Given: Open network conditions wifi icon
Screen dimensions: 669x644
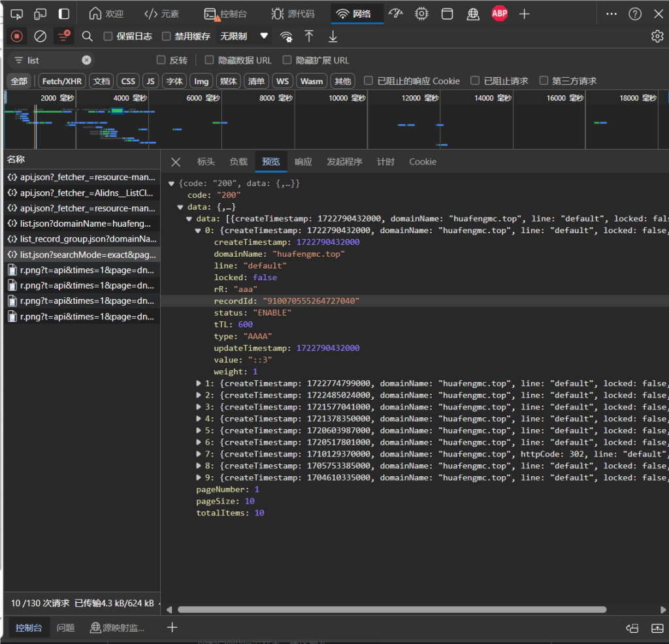Looking at the screenshot, I should (286, 37).
